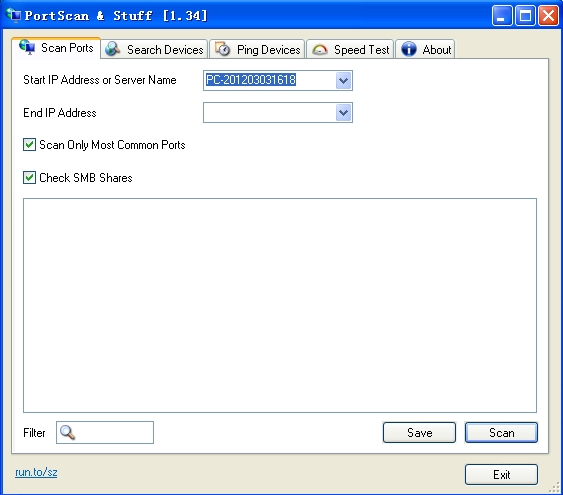Click the Exit button
This screenshot has height=495, width=563.
(x=501, y=475)
